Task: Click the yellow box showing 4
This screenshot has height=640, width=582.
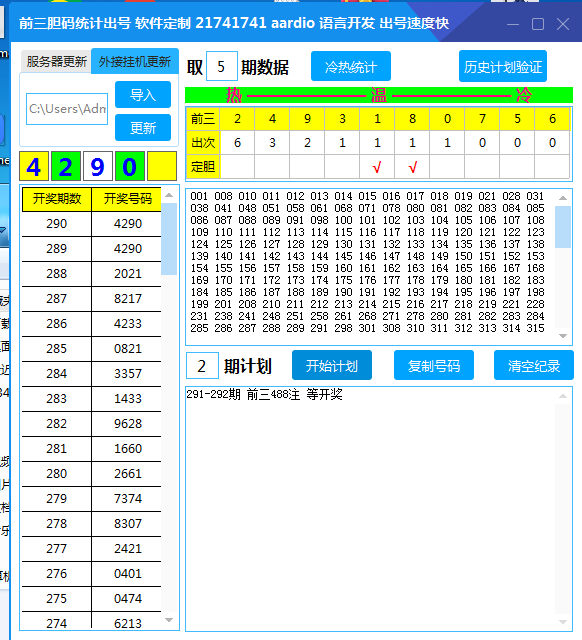Action: (x=34, y=166)
